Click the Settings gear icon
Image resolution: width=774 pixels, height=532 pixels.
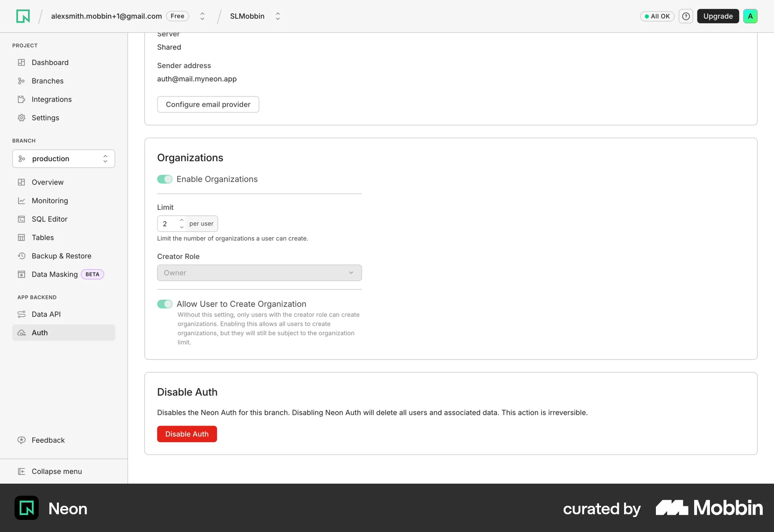pyautogui.click(x=21, y=118)
